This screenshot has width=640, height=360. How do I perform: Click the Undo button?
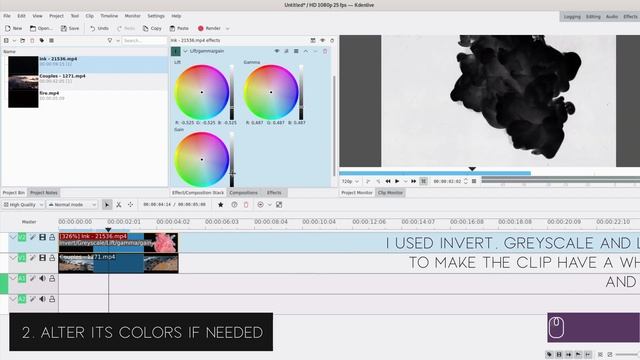click(x=99, y=29)
